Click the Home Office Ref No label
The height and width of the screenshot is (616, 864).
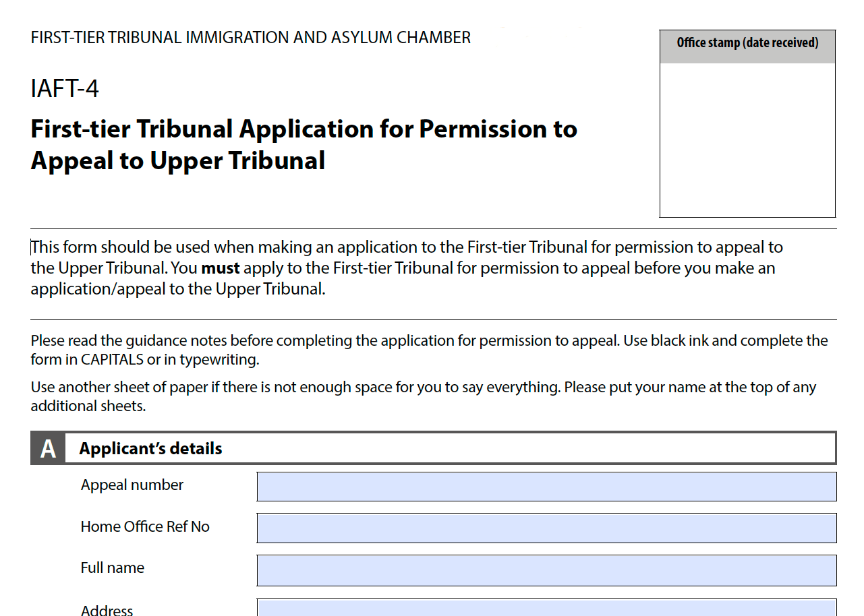click(145, 526)
